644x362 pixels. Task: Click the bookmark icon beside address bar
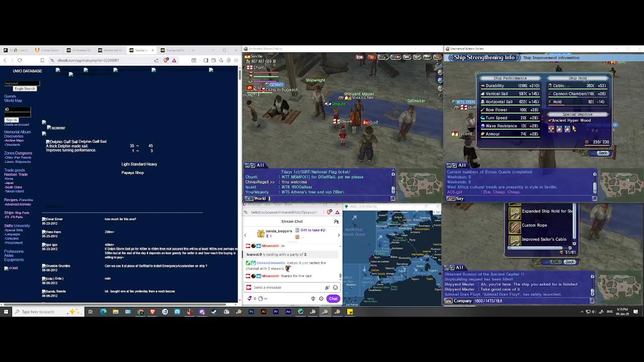pyautogui.click(x=42, y=60)
